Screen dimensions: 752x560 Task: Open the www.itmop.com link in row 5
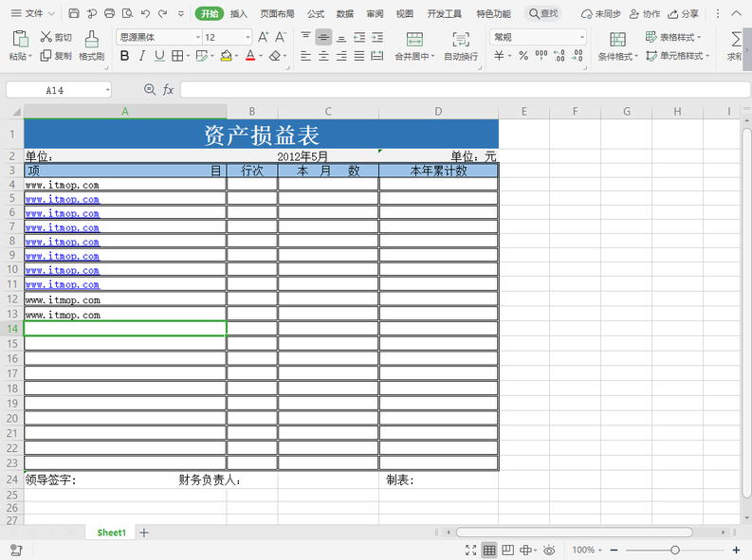pos(63,200)
